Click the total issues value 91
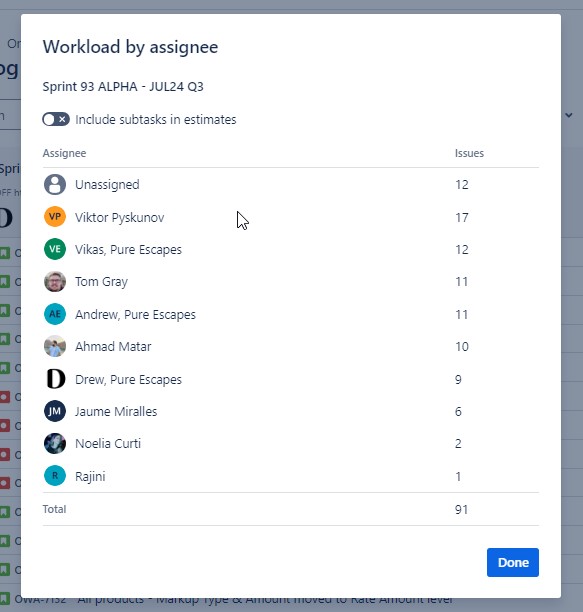This screenshot has height=612, width=583. 461,509
